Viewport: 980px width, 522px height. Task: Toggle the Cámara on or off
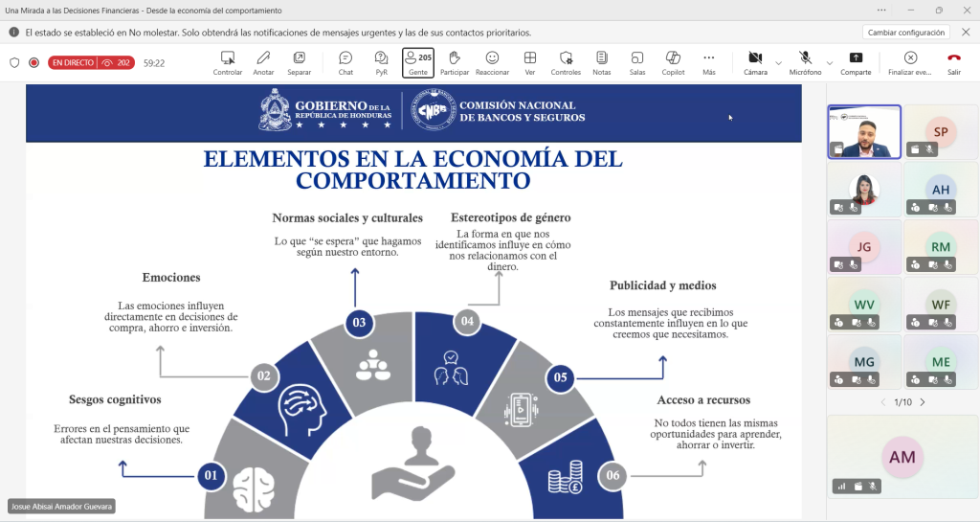[755, 63]
